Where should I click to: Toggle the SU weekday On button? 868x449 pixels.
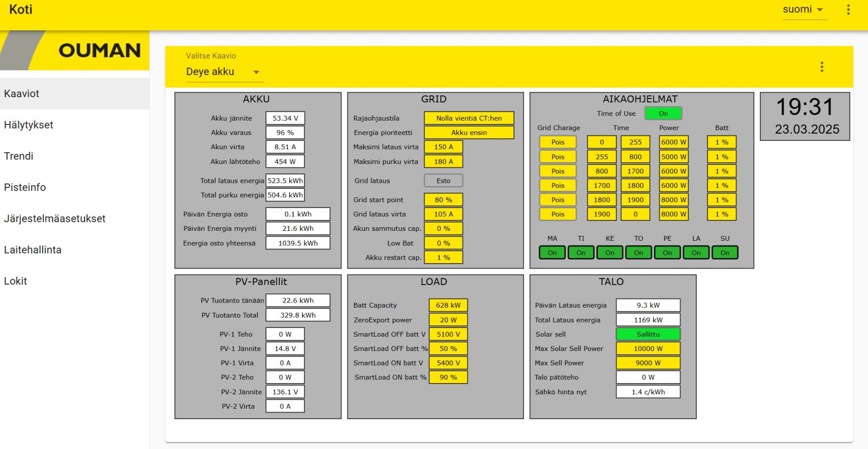click(x=725, y=253)
